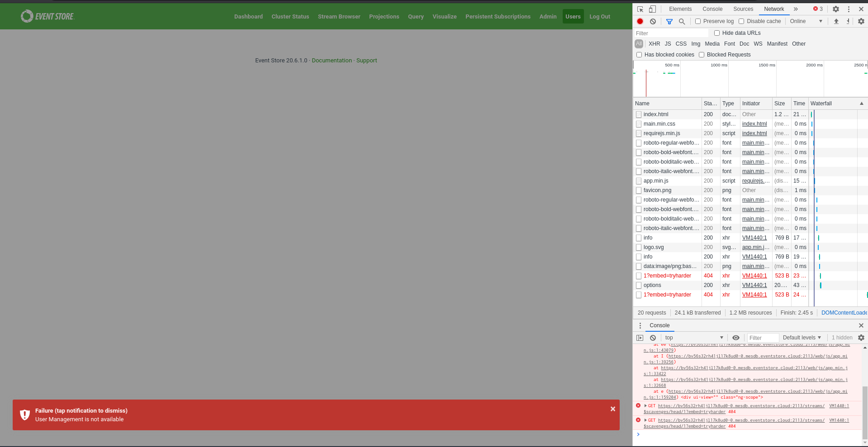Image resolution: width=868 pixels, height=447 pixels.
Task: Check Hide data URLs
Action: coord(717,33)
